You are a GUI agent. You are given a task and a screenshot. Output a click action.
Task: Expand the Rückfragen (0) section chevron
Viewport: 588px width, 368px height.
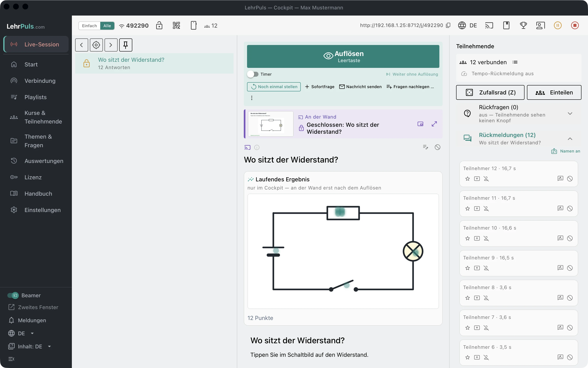click(570, 114)
